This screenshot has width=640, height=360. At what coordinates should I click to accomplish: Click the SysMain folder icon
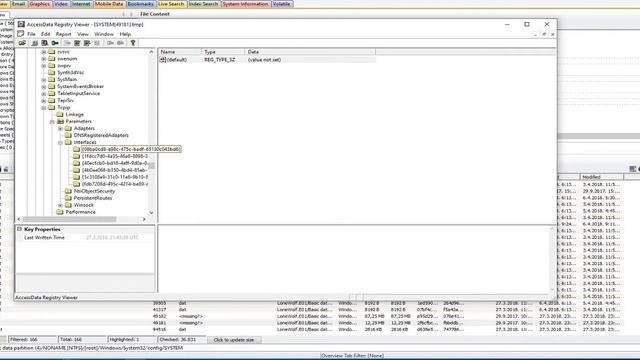(x=51, y=80)
